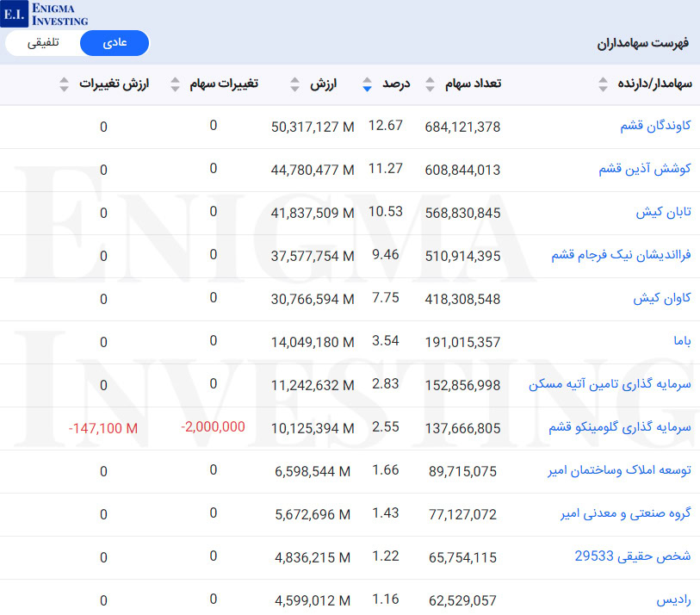
Task: Click the درصد column sort arrow
Action: (x=368, y=84)
